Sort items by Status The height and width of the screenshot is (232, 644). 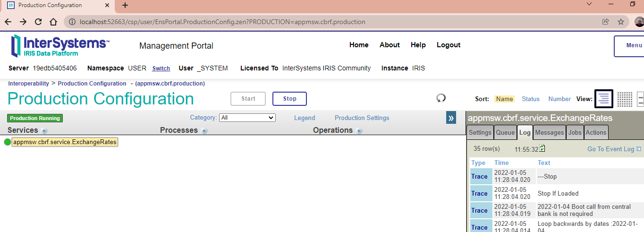point(531,99)
